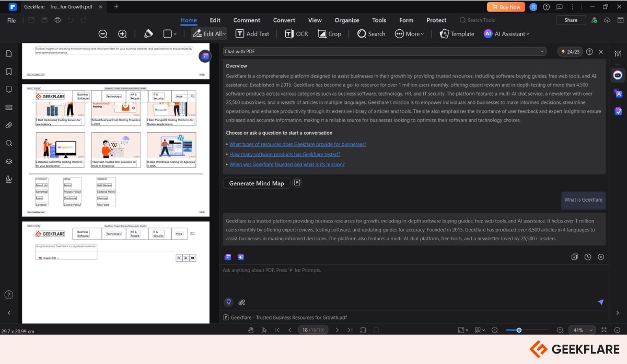Click the Share button
Viewport: 627px width, 364px height.
click(571, 20)
